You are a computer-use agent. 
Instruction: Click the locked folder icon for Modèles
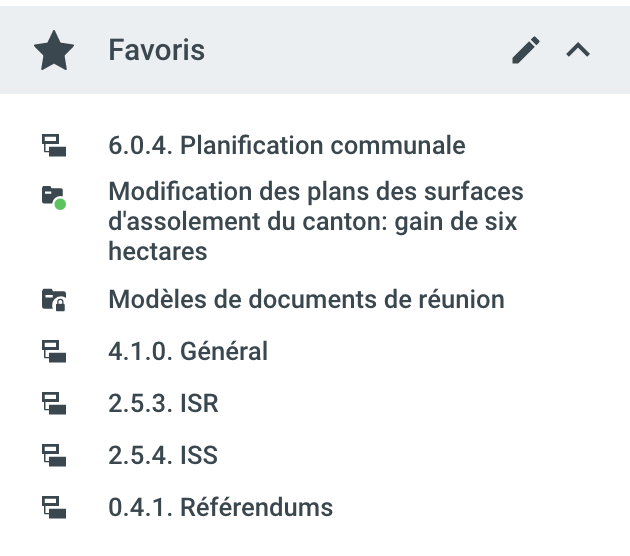coord(54,299)
